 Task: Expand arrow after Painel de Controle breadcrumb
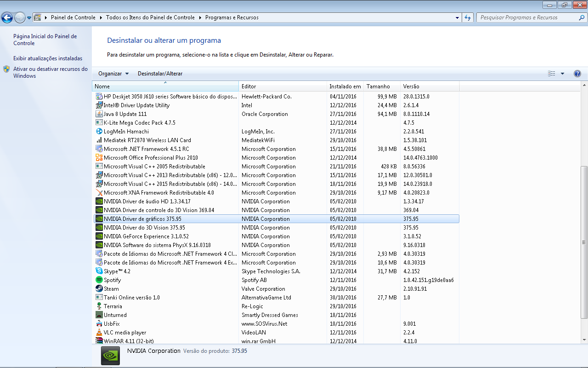click(101, 17)
